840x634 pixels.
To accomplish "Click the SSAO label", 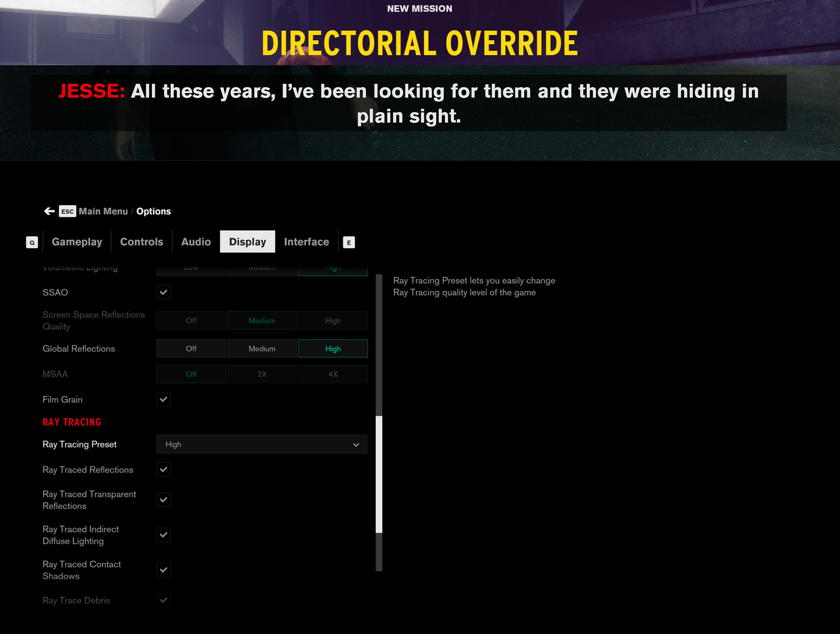I will (55, 292).
